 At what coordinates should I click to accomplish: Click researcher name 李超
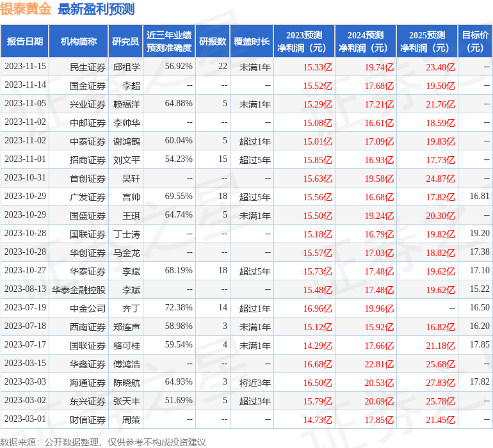coord(131,86)
